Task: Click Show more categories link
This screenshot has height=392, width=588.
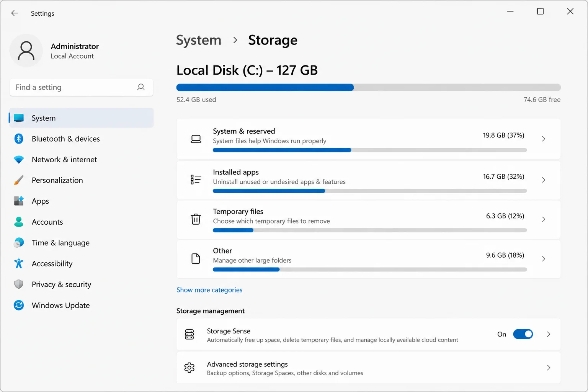Action: [209, 290]
